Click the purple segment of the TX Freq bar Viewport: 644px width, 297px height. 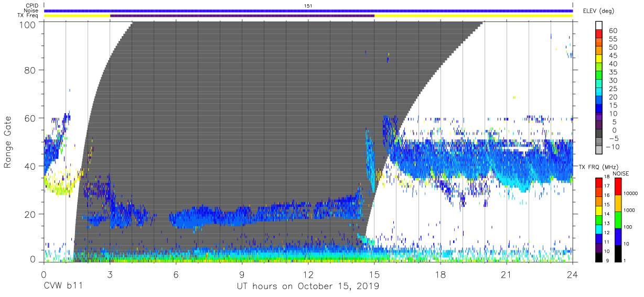(242, 16)
